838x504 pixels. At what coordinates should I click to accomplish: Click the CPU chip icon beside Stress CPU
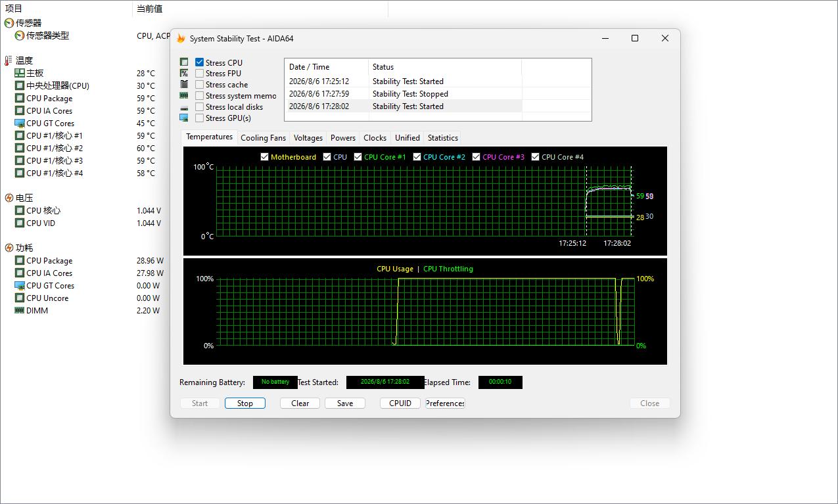coord(184,62)
